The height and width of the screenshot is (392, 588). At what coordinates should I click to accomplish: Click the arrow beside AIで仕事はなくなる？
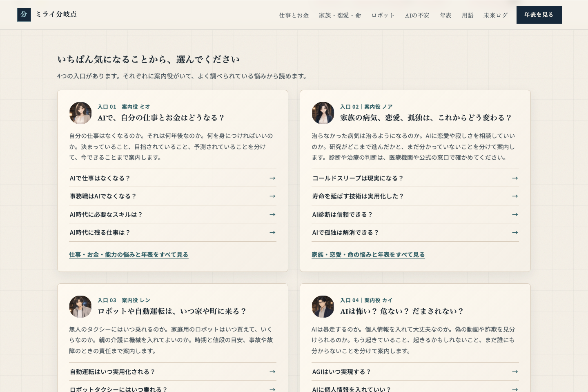[x=272, y=178]
